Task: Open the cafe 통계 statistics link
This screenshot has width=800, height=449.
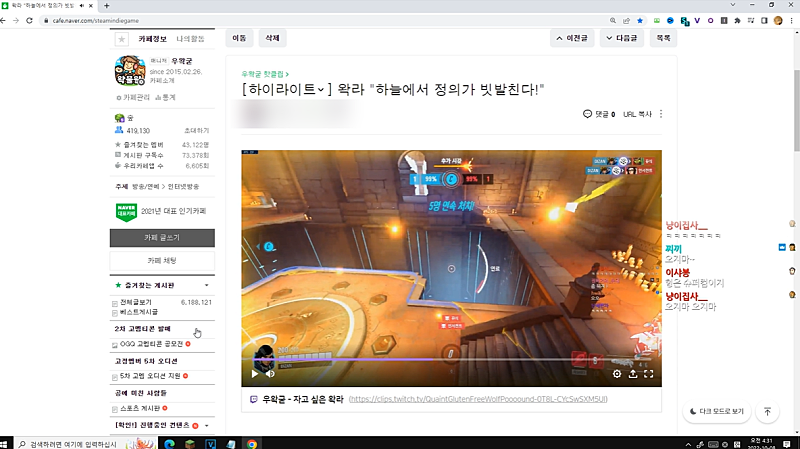Action: pos(165,97)
